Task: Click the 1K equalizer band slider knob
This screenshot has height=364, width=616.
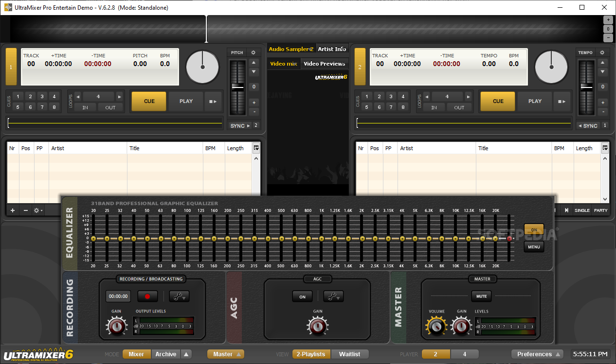Action: click(x=322, y=238)
